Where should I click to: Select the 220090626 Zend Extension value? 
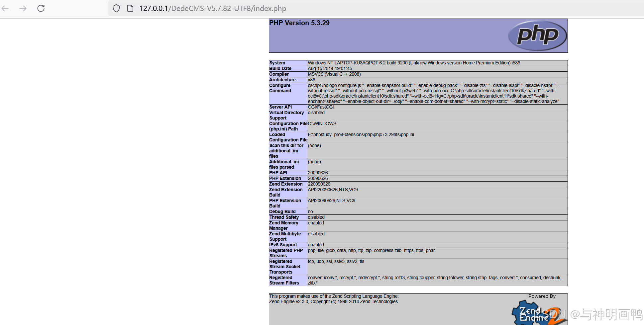tap(319, 184)
